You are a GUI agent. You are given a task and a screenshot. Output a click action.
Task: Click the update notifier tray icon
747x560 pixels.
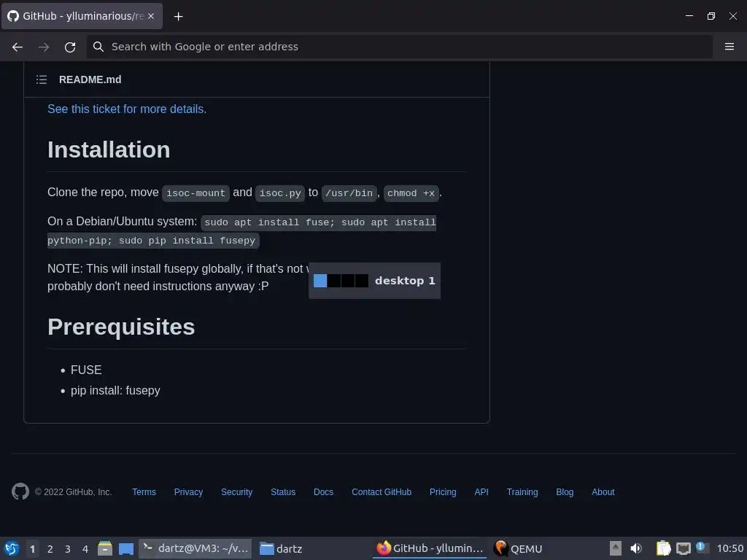click(x=702, y=548)
